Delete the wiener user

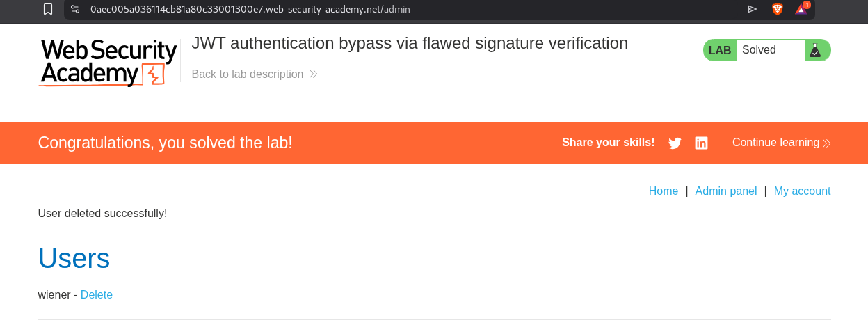(97, 295)
